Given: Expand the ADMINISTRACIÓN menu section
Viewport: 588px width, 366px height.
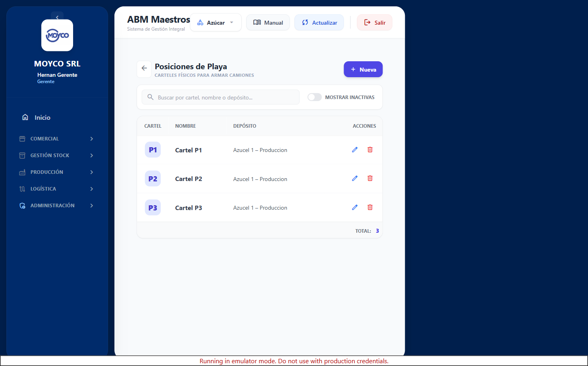Looking at the screenshot, I should coord(57,206).
